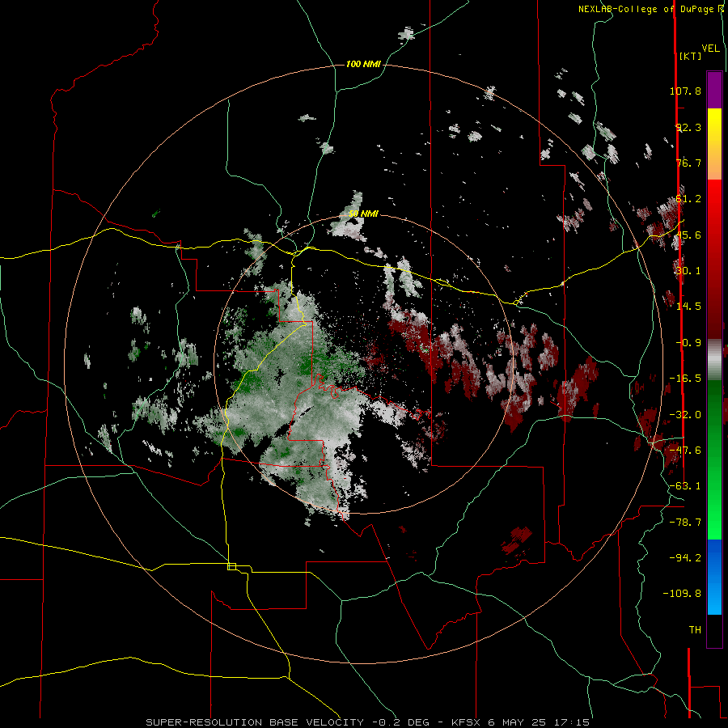
Task: Click the -32.0 legend value
Action: [685, 415]
